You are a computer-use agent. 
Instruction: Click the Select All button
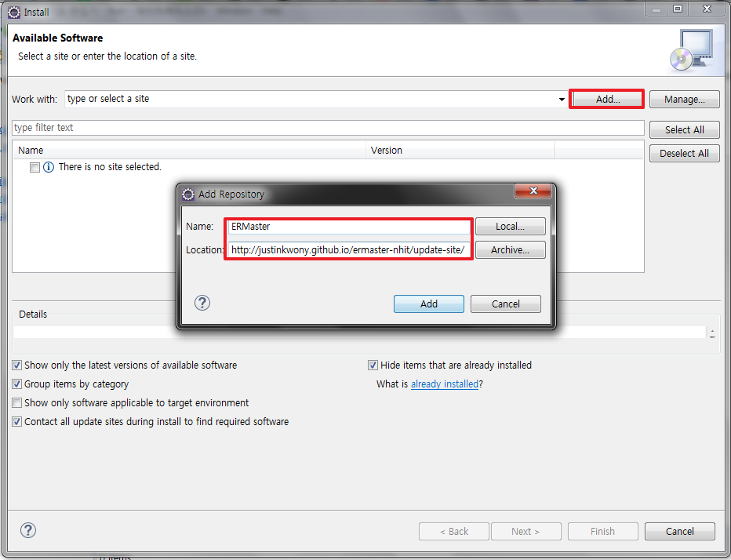point(684,129)
